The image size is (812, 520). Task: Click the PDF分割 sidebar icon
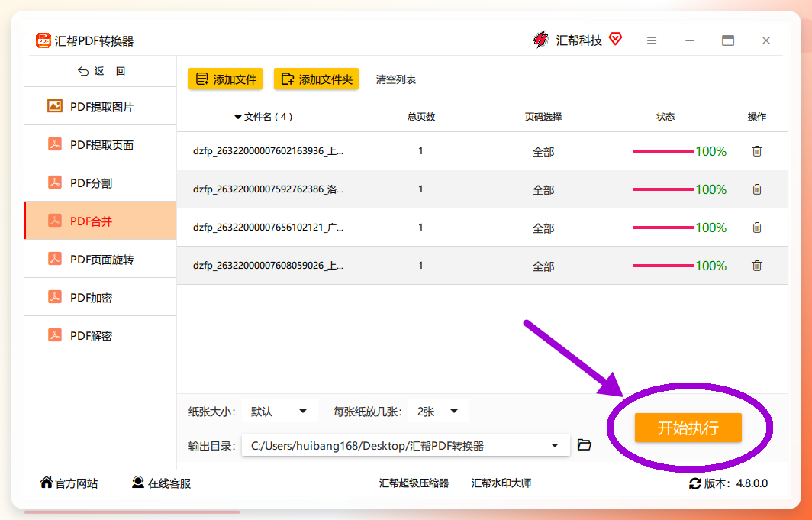[x=55, y=182]
